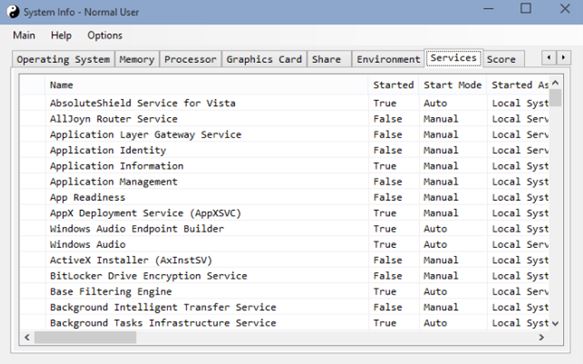Sort by the Started column header

pyautogui.click(x=393, y=85)
